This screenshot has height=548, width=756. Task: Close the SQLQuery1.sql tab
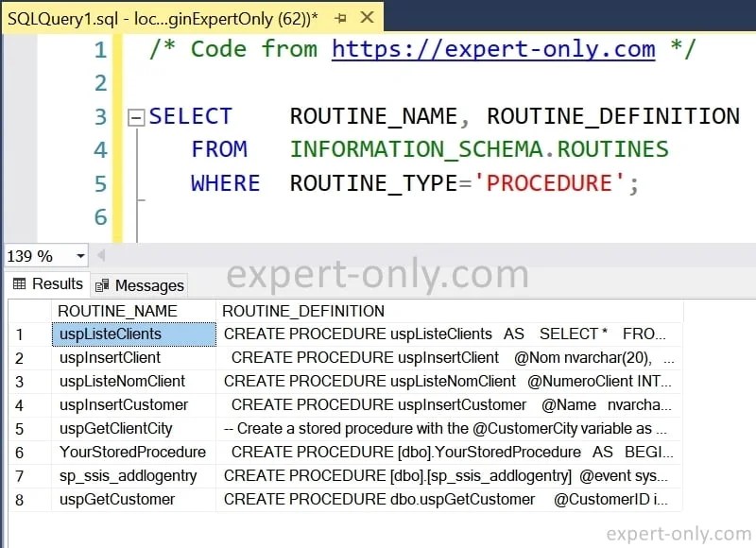click(369, 16)
